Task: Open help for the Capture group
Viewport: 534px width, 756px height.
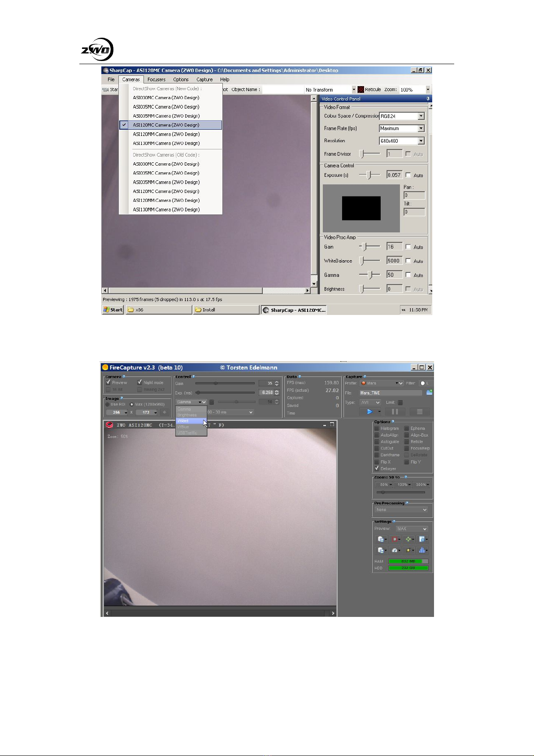Action: (x=365, y=377)
